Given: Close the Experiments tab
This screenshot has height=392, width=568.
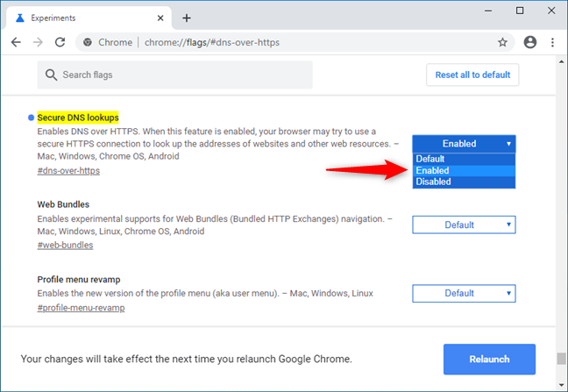Looking at the screenshot, I should click(160, 18).
